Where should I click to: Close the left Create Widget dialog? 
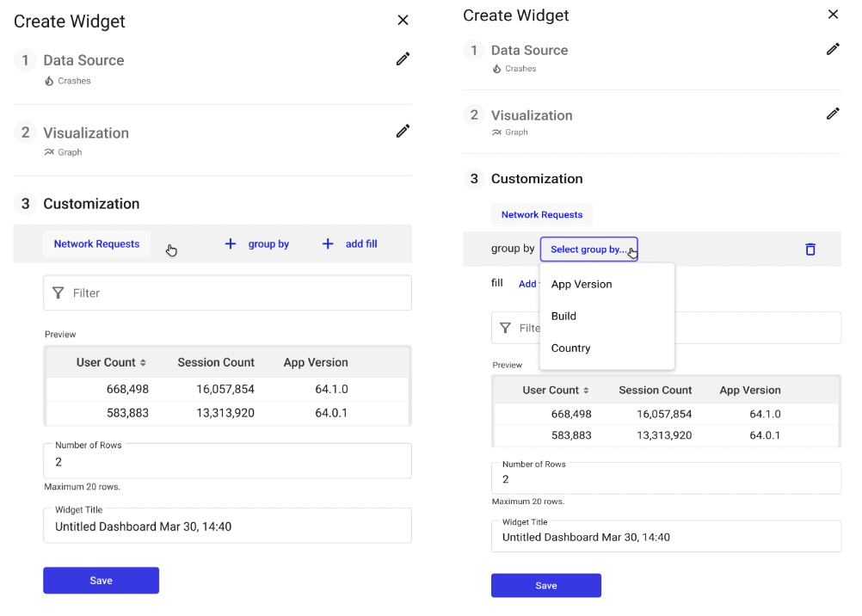[x=403, y=20]
